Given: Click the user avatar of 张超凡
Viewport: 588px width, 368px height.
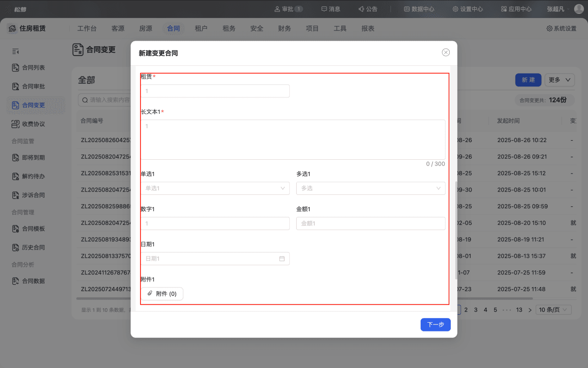Looking at the screenshot, I should coord(579,9).
